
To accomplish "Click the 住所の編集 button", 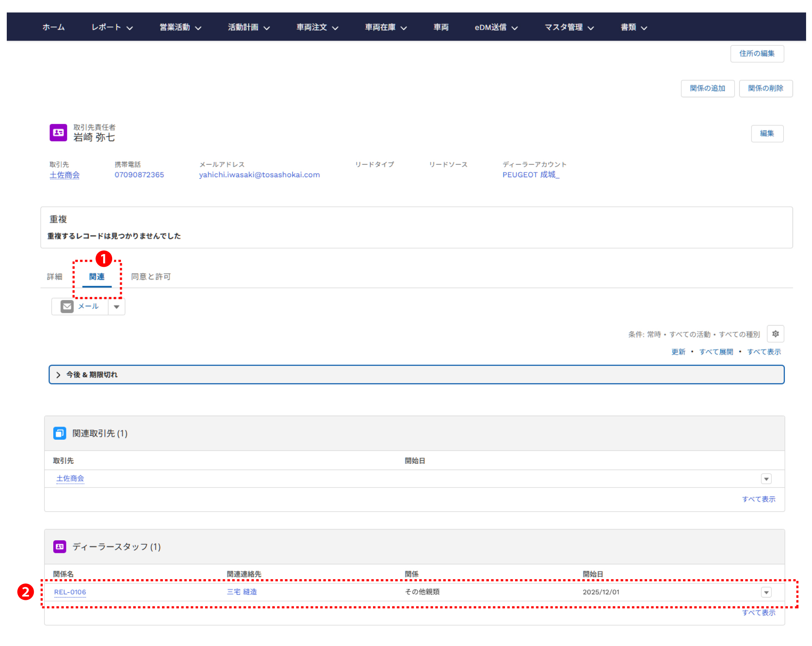I will (757, 54).
